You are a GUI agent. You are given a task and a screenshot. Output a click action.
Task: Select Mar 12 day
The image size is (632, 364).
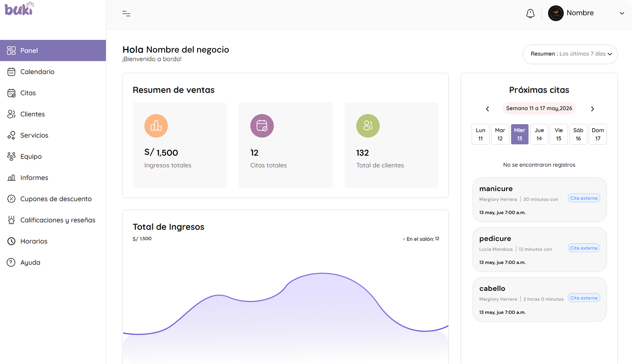[x=500, y=134]
